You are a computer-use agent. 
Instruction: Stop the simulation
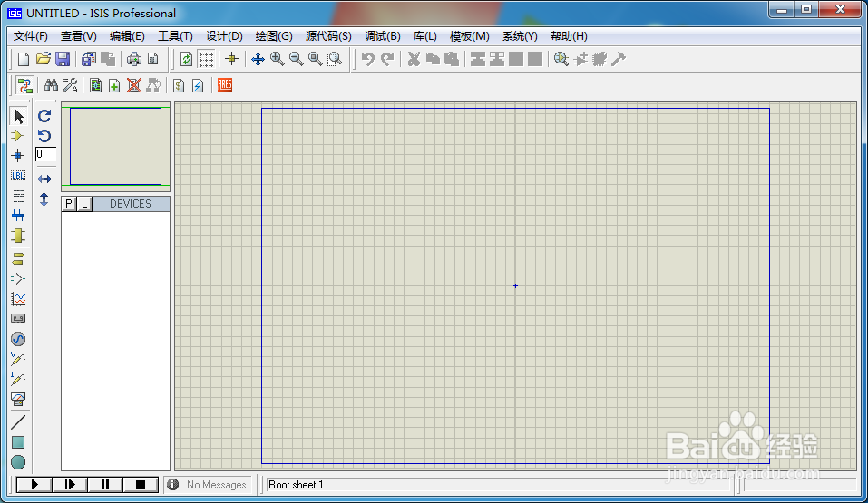141,485
